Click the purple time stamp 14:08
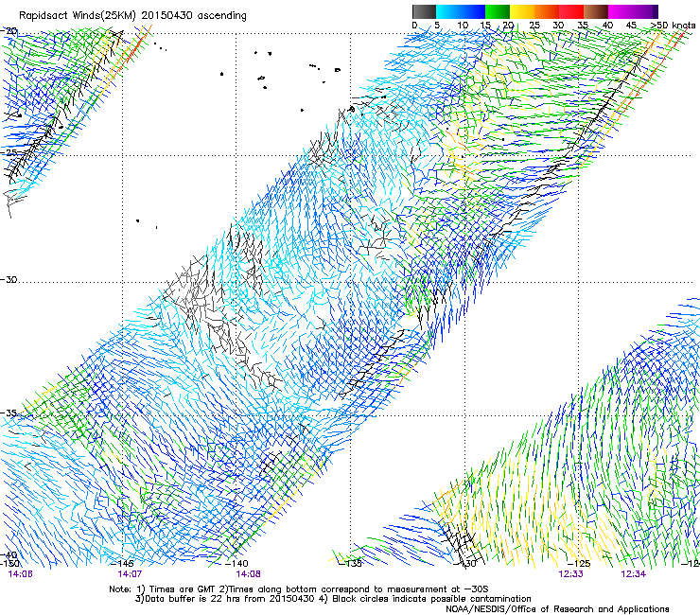The image size is (700, 615). [248, 574]
